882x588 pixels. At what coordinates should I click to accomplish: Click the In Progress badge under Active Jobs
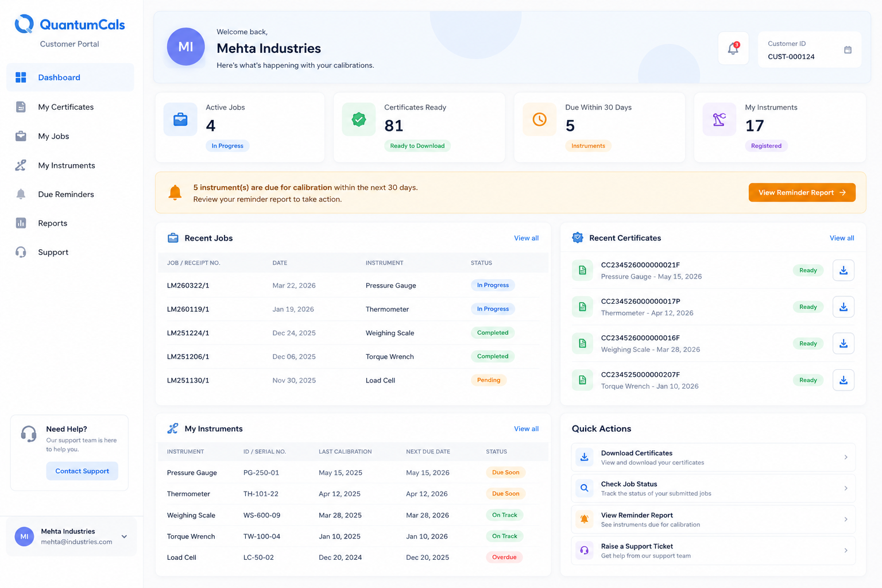pyautogui.click(x=227, y=146)
